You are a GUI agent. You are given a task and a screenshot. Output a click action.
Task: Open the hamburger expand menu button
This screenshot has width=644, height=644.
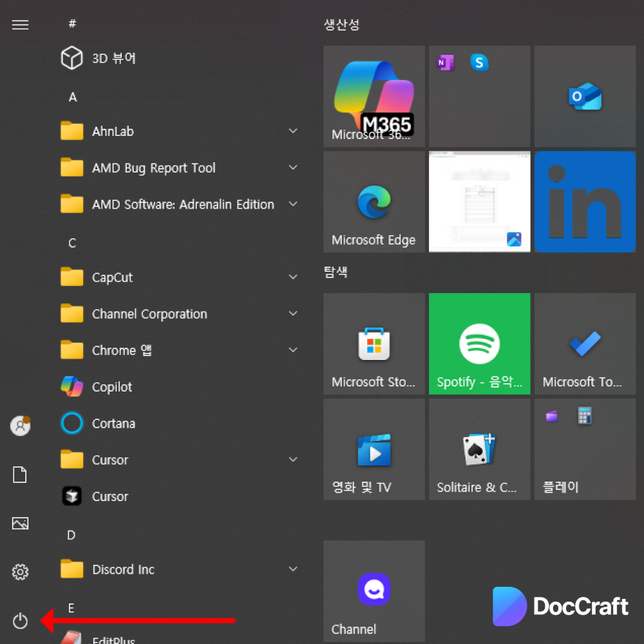(20, 25)
